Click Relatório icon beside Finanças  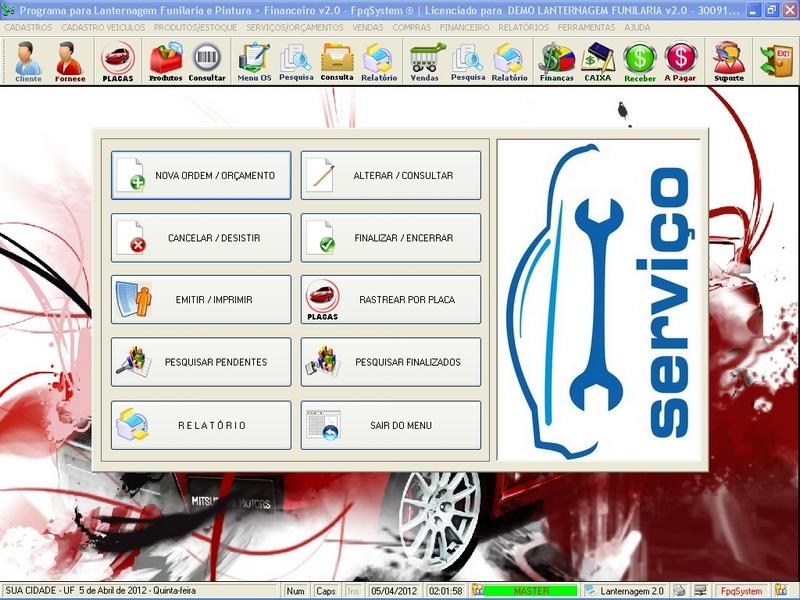(509, 61)
